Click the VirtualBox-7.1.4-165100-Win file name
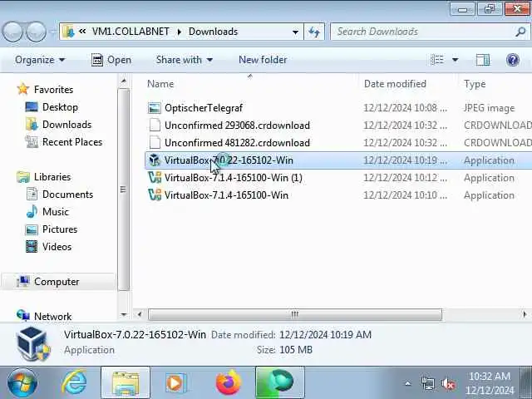532x399 pixels. (226, 195)
